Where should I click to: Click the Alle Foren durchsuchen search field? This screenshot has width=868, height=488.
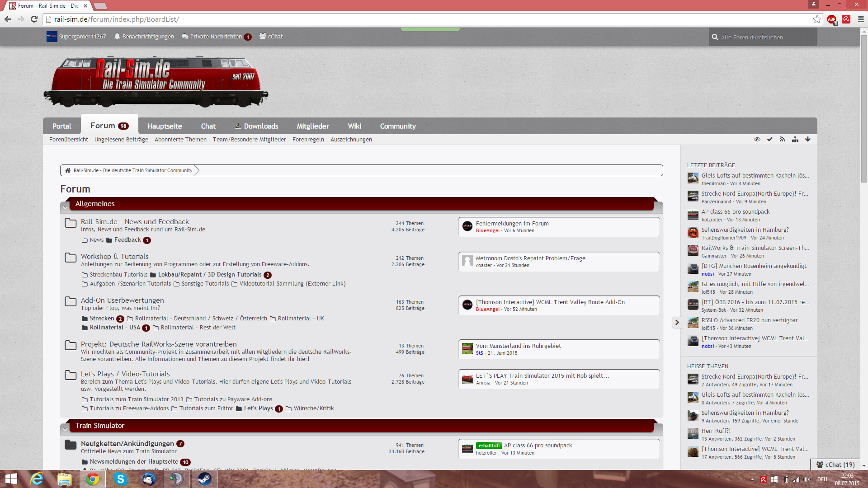click(764, 37)
